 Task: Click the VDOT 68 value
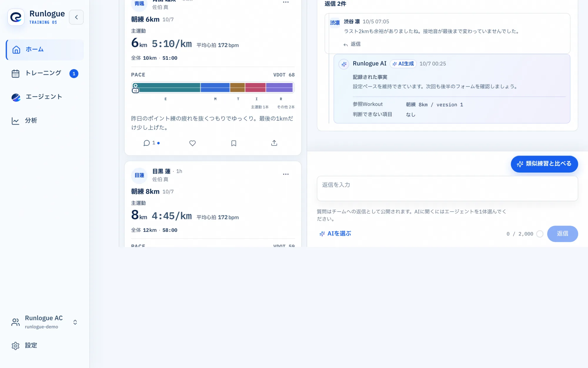[x=284, y=75]
